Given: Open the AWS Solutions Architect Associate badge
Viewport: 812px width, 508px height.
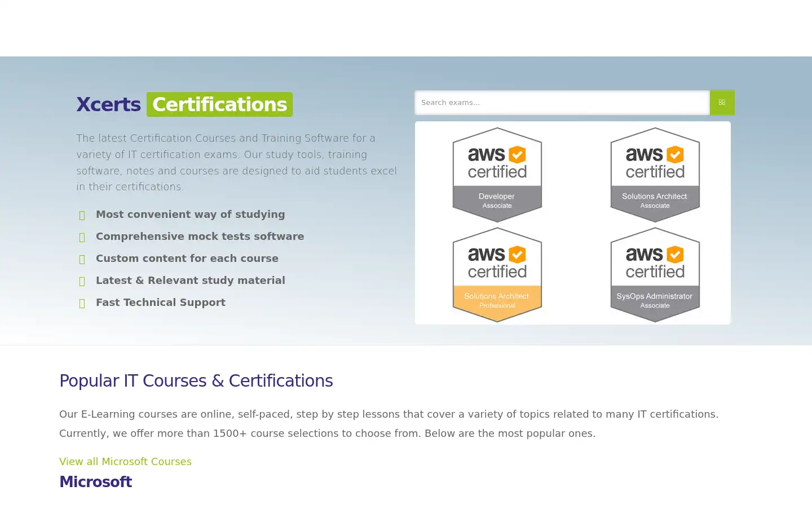Looking at the screenshot, I should coord(655,175).
